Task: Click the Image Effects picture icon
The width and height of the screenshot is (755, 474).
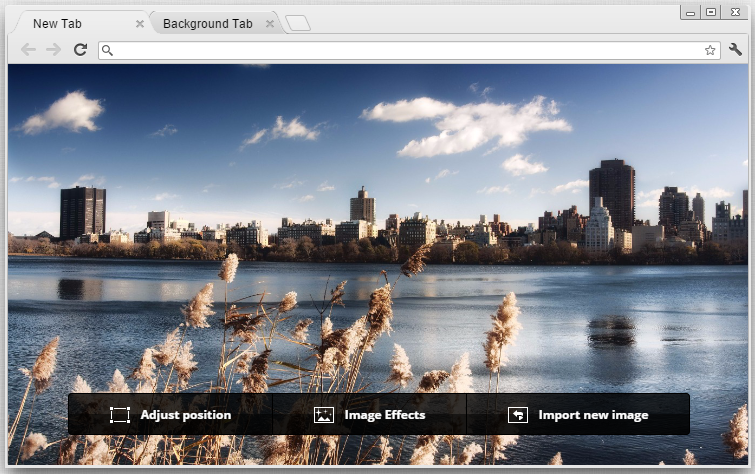Action: [x=324, y=415]
